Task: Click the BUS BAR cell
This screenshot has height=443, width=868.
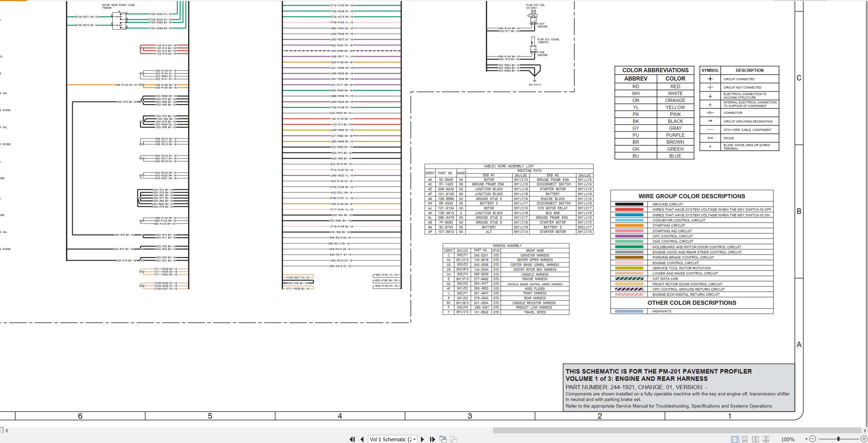Action: [x=552, y=213]
